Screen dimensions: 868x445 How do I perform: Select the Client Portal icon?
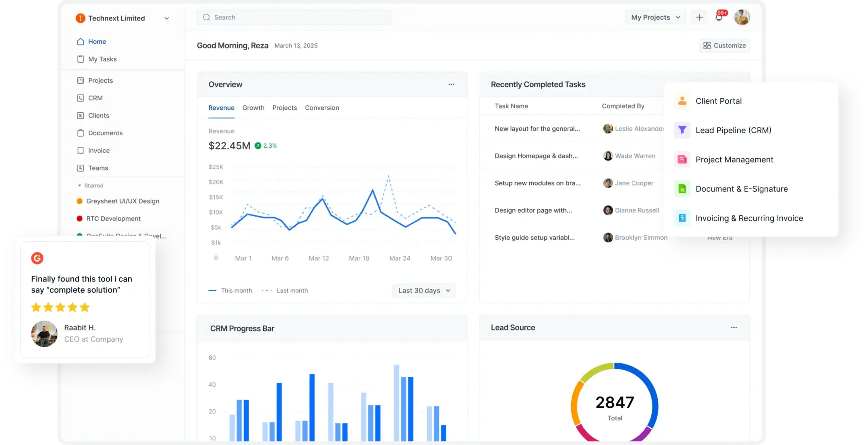click(682, 101)
